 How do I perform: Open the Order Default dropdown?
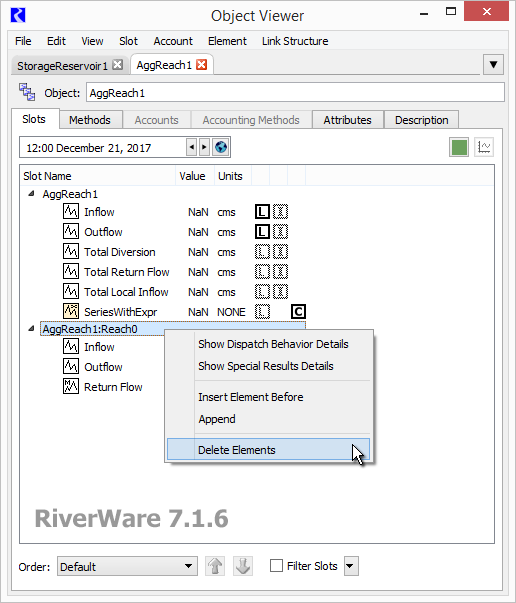pos(127,566)
